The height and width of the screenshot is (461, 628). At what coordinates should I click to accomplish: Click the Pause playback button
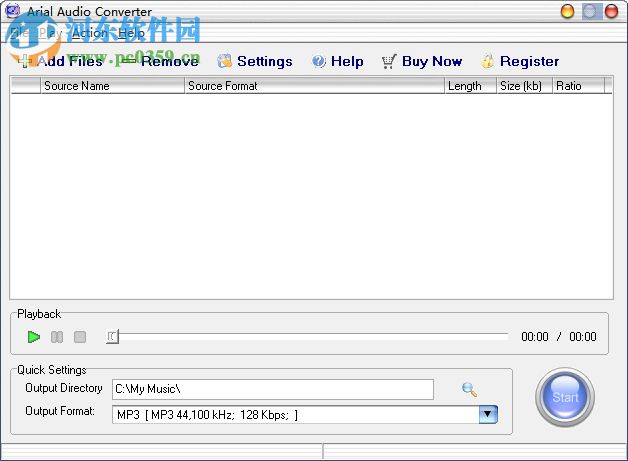pos(57,337)
